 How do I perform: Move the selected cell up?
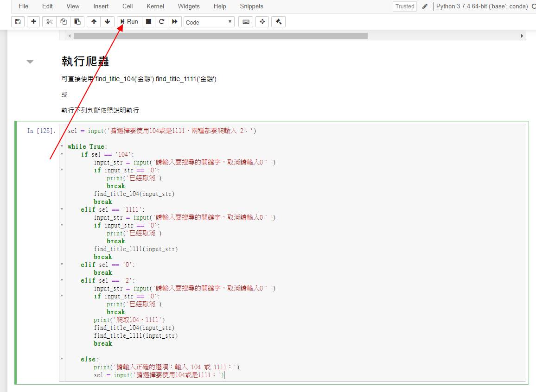point(94,22)
